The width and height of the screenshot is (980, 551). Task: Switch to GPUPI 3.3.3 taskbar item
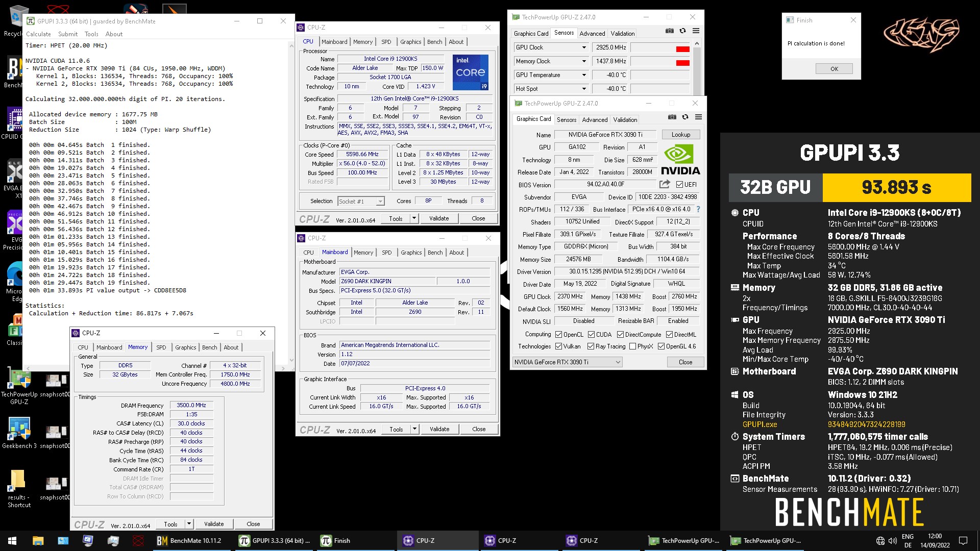tap(275, 540)
